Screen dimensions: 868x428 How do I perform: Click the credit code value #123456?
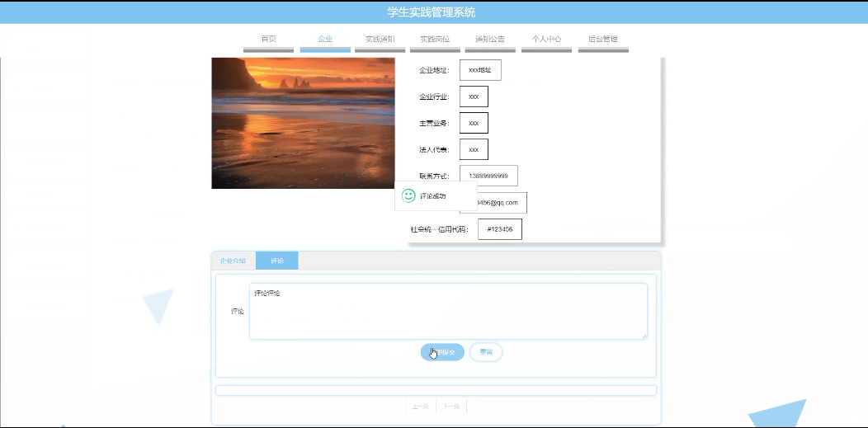[x=500, y=229]
